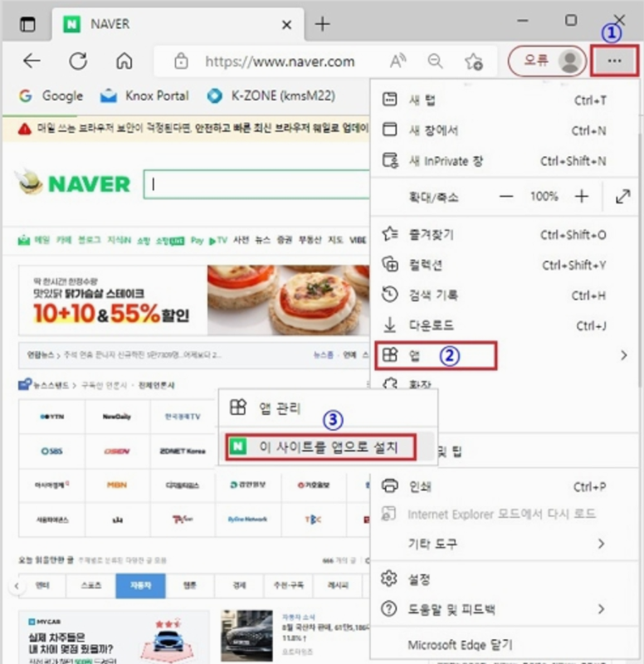Viewport: 644px width, 664px height.
Task: Open Knox Portal bookmark
Action: click(144, 96)
